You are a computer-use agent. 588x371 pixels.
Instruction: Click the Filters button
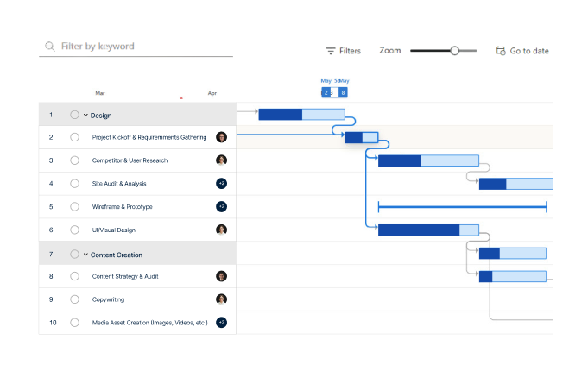[x=344, y=51]
